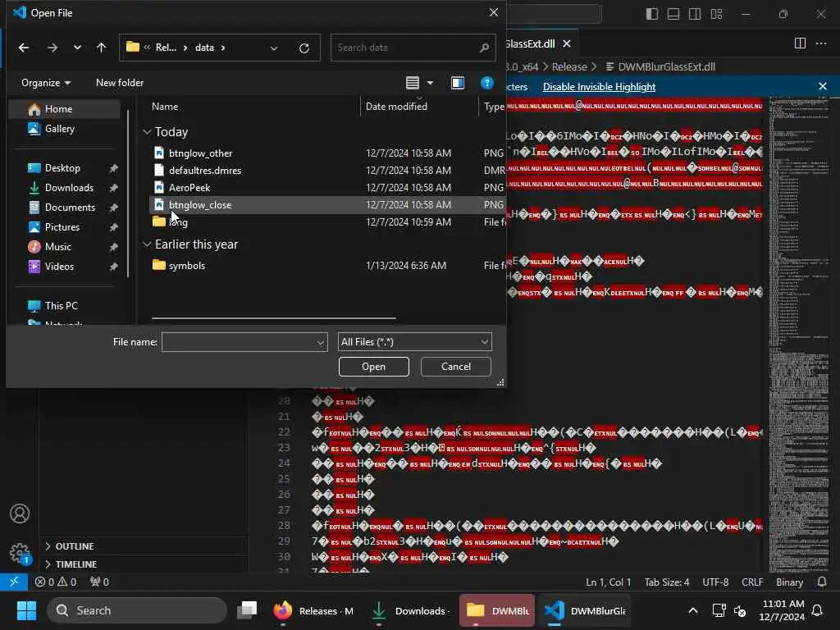Go back in Open File dialog
This screenshot has width=840, height=630.
point(24,48)
